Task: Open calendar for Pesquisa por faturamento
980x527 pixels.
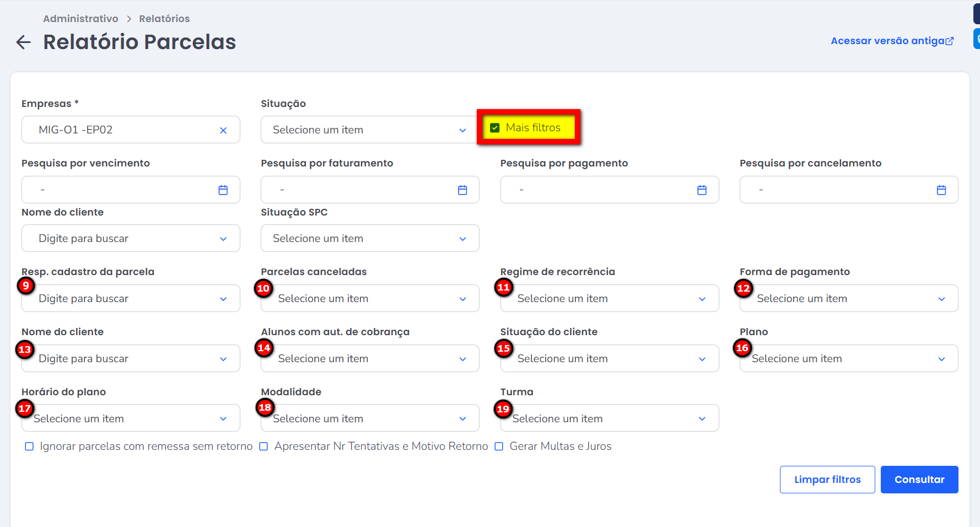Action: (x=462, y=190)
